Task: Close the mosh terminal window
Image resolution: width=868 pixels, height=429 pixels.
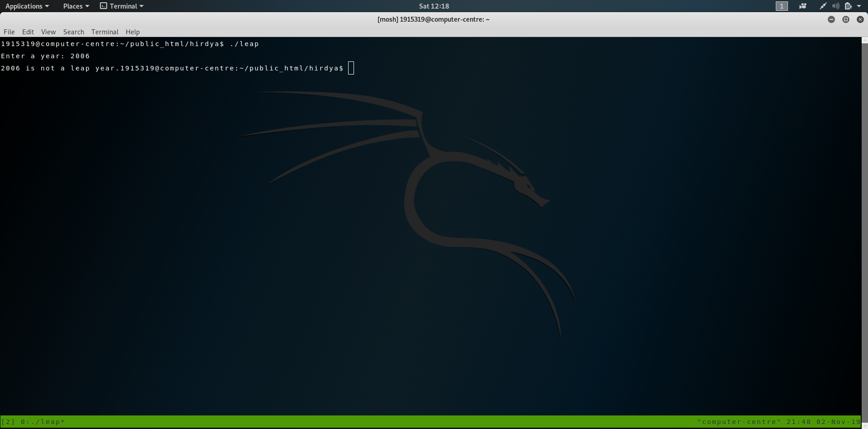Action: 860,19
